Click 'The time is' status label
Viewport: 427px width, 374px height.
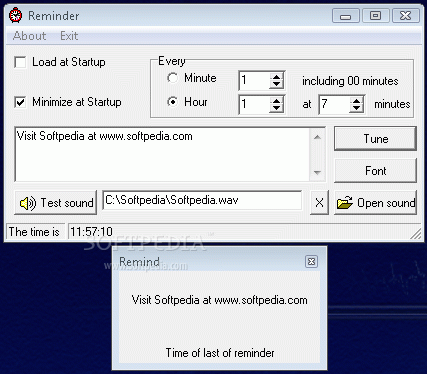(34, 232)
